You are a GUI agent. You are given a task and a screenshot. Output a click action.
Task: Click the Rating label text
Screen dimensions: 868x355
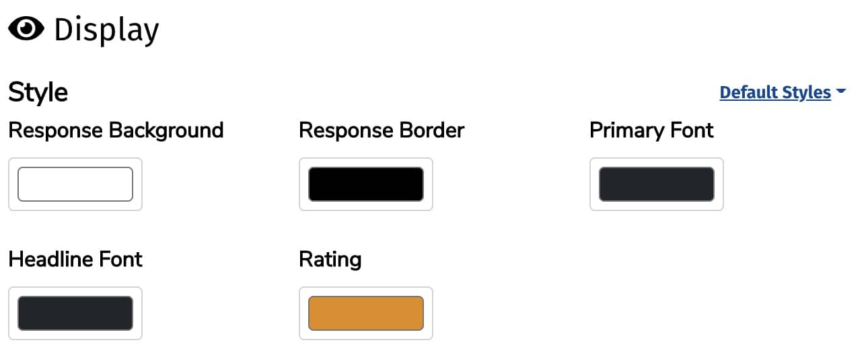330,259
